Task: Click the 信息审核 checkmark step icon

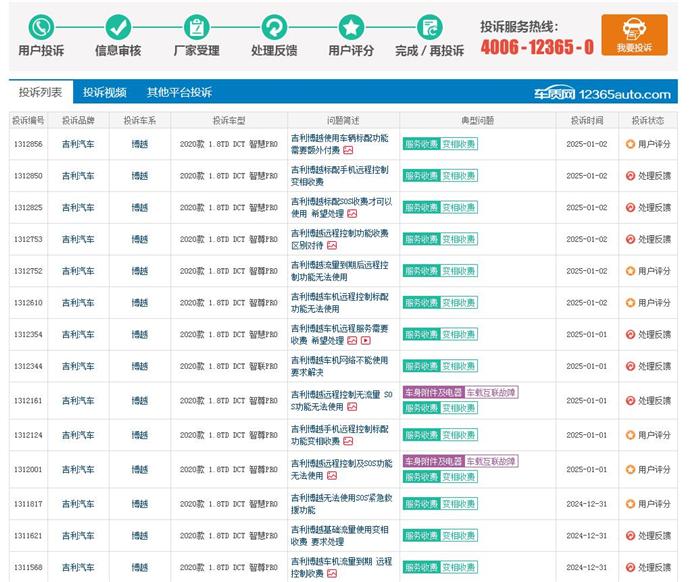Action: point(118,27)
